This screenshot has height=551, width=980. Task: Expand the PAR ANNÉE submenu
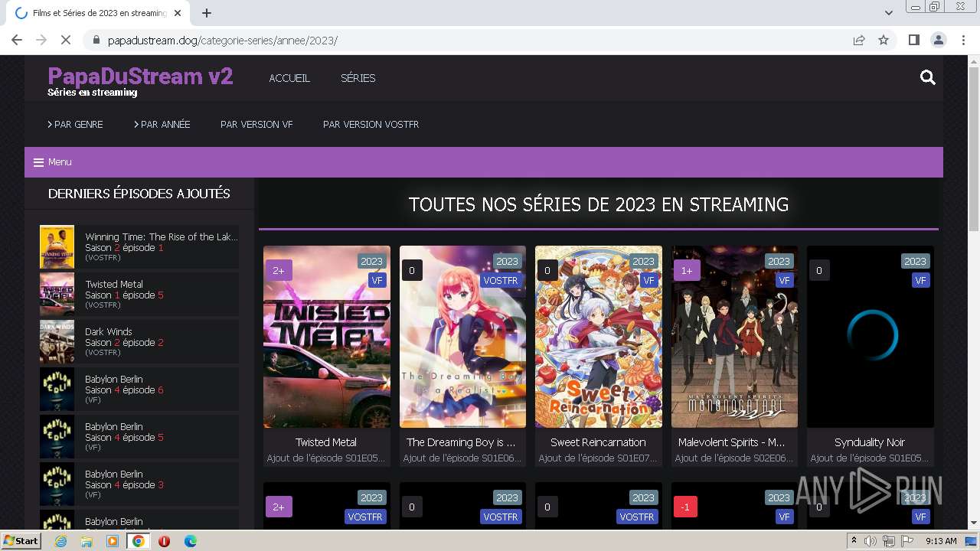[162, 124]
